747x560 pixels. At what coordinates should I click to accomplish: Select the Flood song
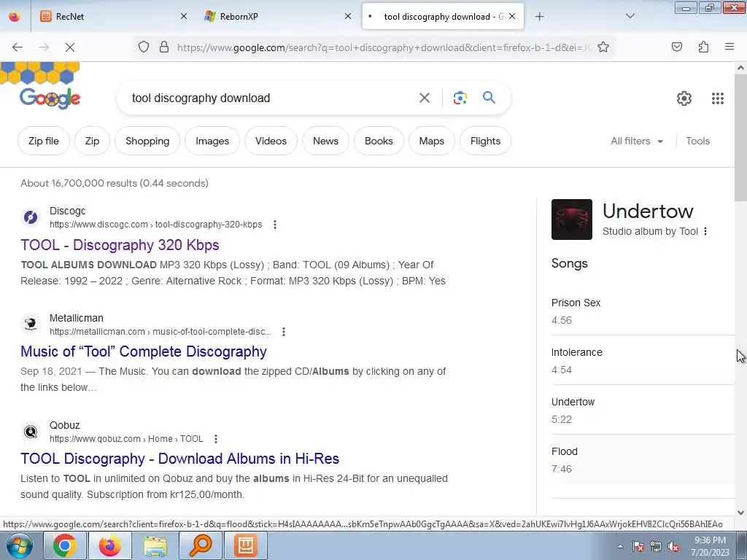[643, 459]
